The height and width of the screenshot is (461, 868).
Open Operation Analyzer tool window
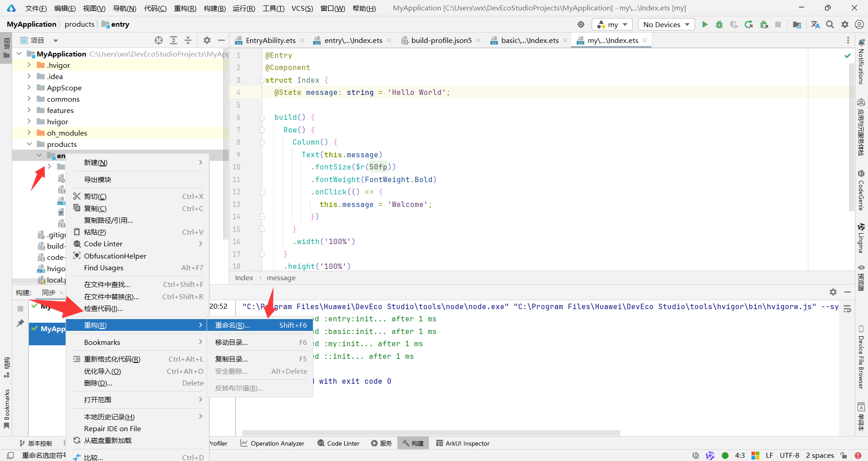click(x=272, y=443)
